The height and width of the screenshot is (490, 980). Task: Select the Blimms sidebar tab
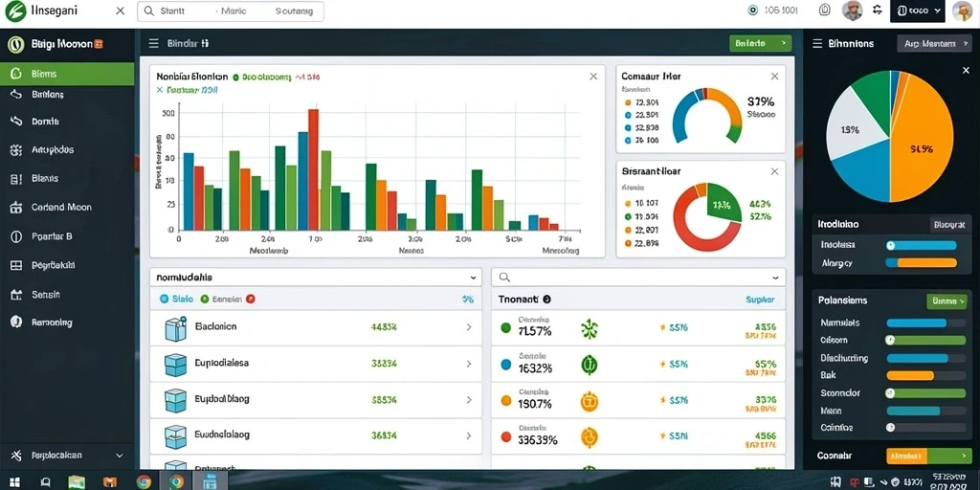click(x=67, y=74)
